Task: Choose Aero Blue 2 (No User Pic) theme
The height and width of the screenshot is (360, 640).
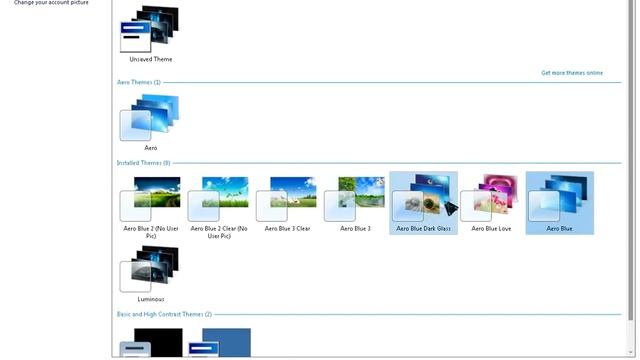Action: 151,207
